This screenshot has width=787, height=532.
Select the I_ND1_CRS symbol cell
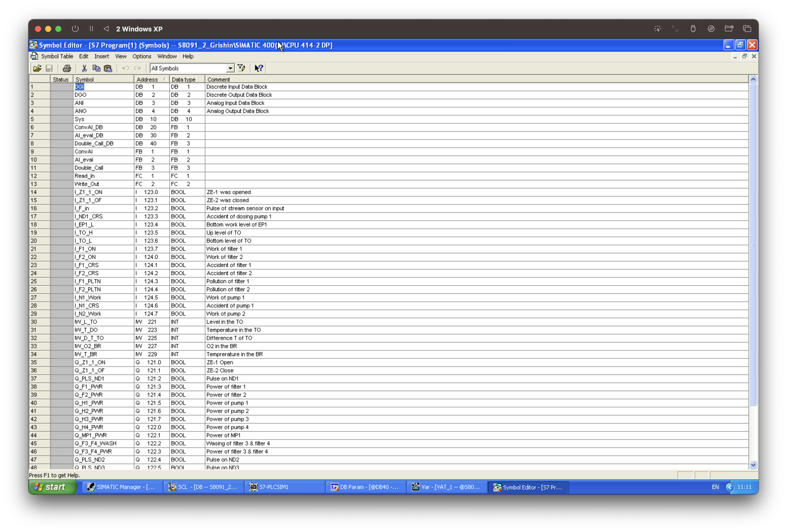tap(103, 217)
